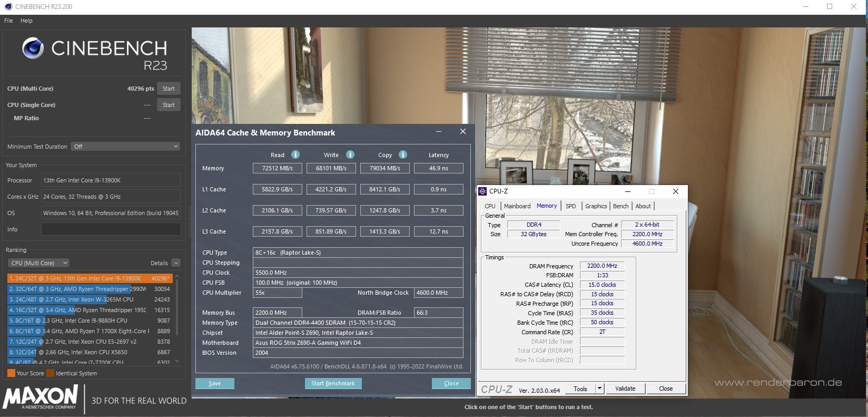Click the MAXON logo at bottom left
This screenshot has height=417, width=868.
point(40,397)
